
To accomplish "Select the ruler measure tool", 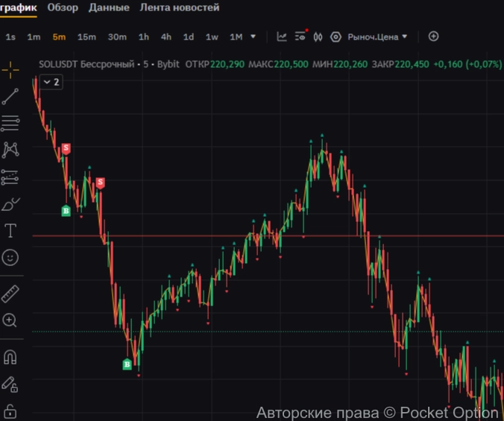I will (x=10, y=293).
